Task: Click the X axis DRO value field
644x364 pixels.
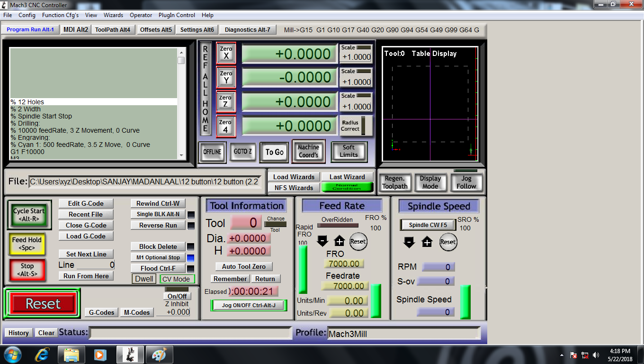Action: click(289, 54)
